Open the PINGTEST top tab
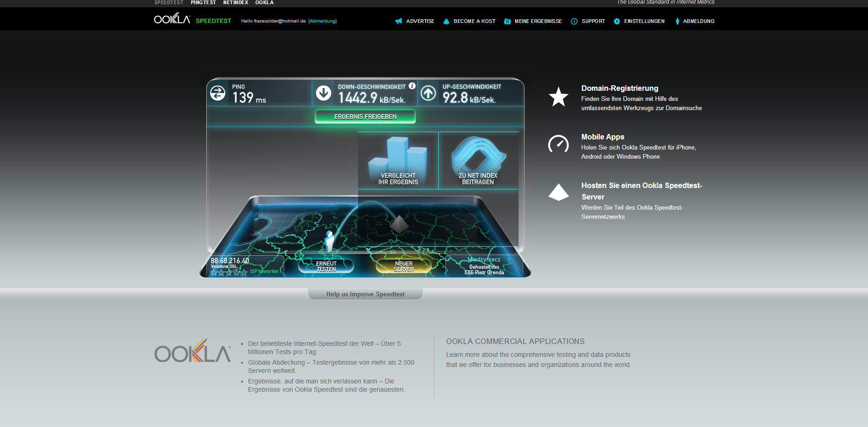This screenshot has width=868, height=427. (203, 3)
